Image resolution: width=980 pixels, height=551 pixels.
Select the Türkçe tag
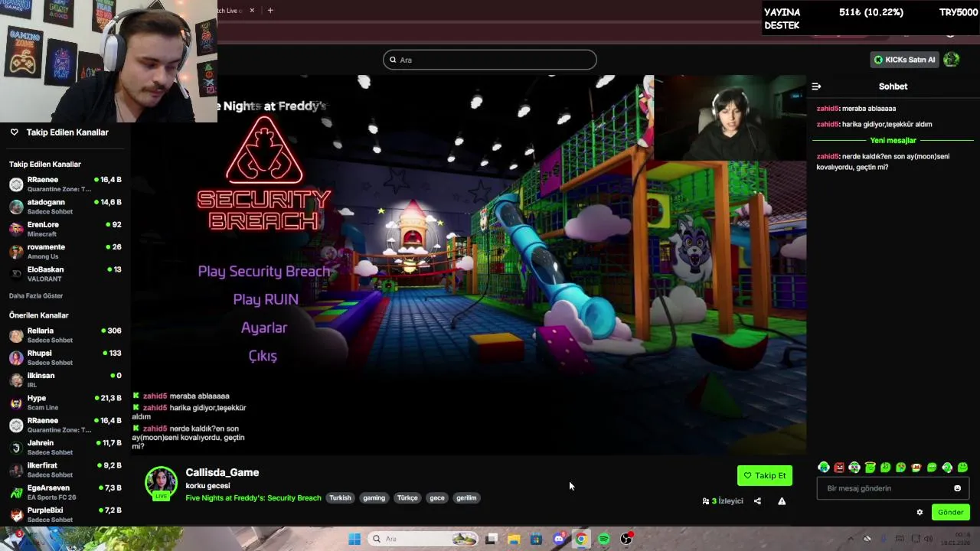(407, 498)
